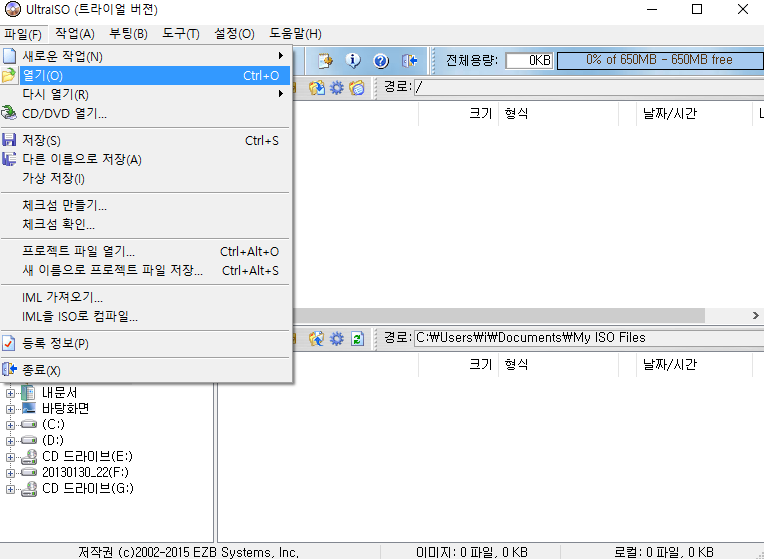Click the green refresh icon in local toolbar
764x559 pixels.
point(357,338)
